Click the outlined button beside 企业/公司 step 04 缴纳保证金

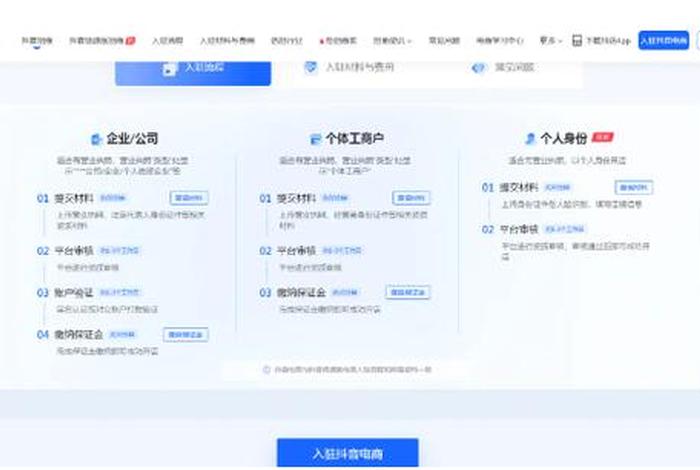pos(186,334)
